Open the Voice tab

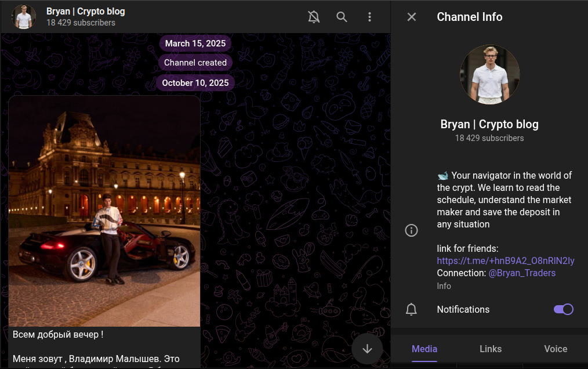(556, 349)
